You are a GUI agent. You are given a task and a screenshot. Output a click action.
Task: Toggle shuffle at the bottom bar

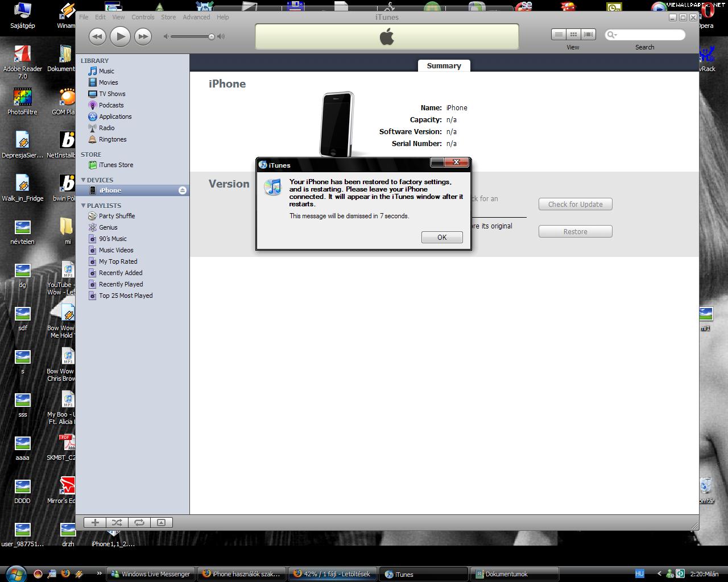click(x=117, y=522)
